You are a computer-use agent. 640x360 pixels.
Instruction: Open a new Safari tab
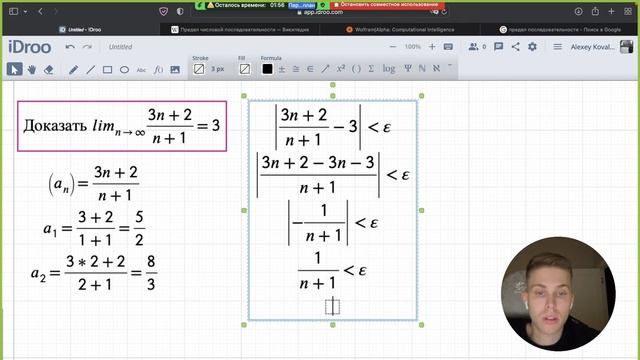611,11
